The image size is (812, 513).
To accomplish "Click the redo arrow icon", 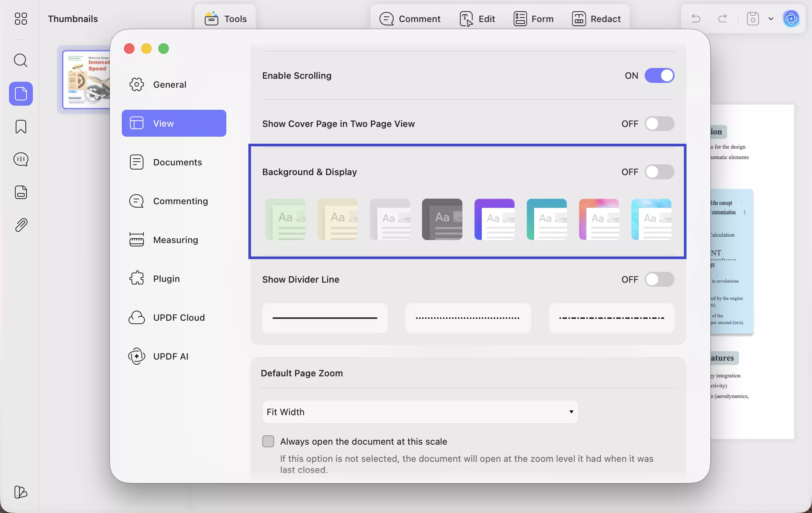I will point(722,19).
